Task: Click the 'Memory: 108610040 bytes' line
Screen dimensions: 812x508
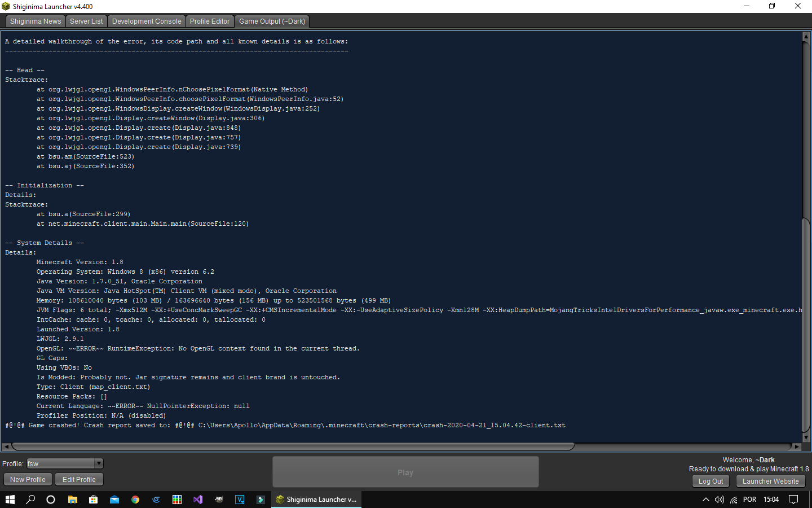Action: pos(214,300)
